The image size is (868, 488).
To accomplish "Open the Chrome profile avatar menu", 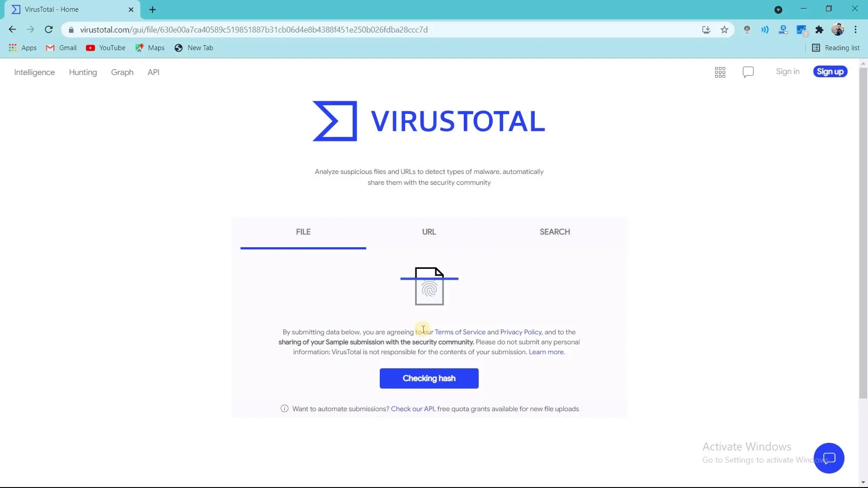I will pyautogui.click(x=837, y=30).
